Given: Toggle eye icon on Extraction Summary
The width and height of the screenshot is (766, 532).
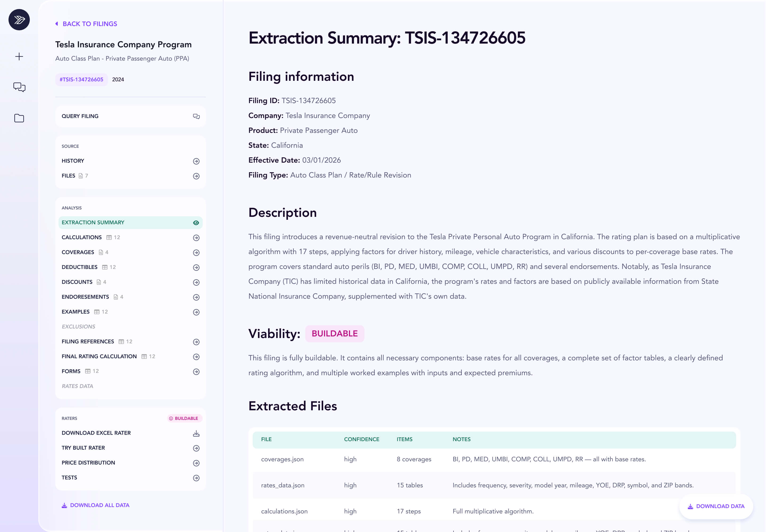Looking at the screenshot, I should [196, 223].
